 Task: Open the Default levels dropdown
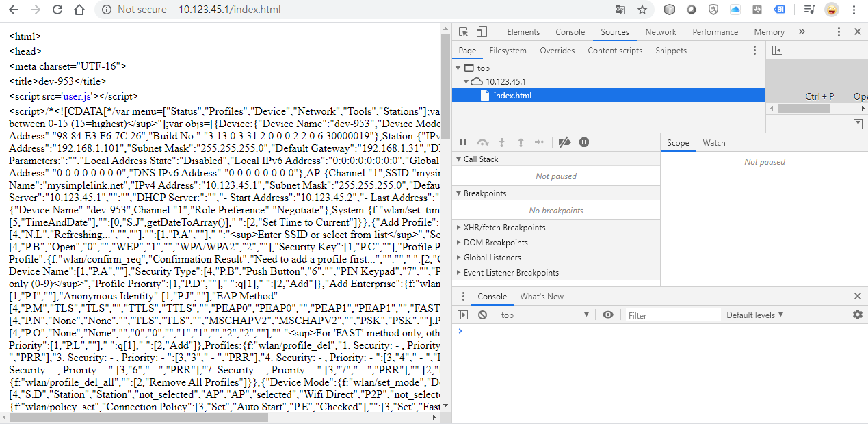(x=755, y=315)
